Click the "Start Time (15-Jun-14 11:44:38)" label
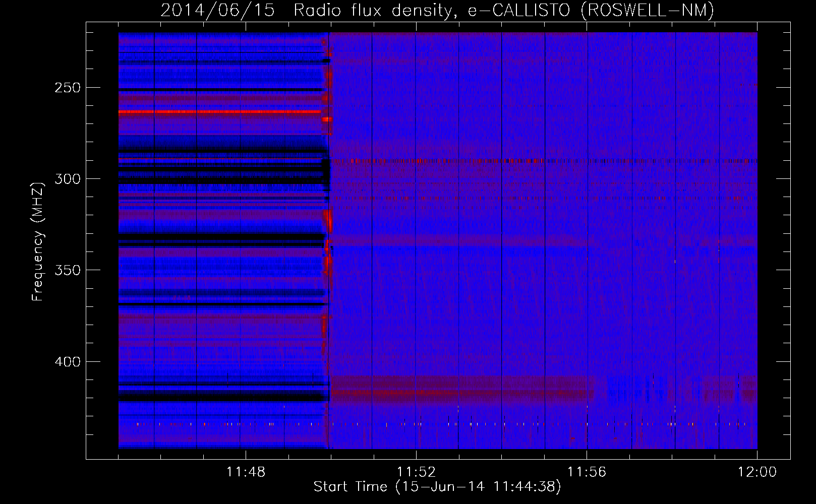The width and height of the screenshot is (816, 504). point(437,487)
